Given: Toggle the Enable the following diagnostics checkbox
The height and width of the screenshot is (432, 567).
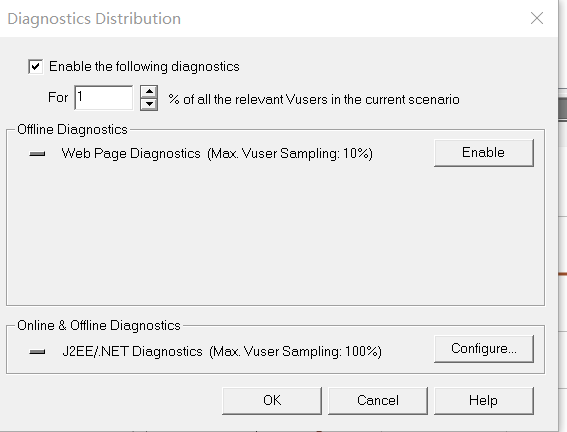Looking at the screenshot, I should (35, 67).
